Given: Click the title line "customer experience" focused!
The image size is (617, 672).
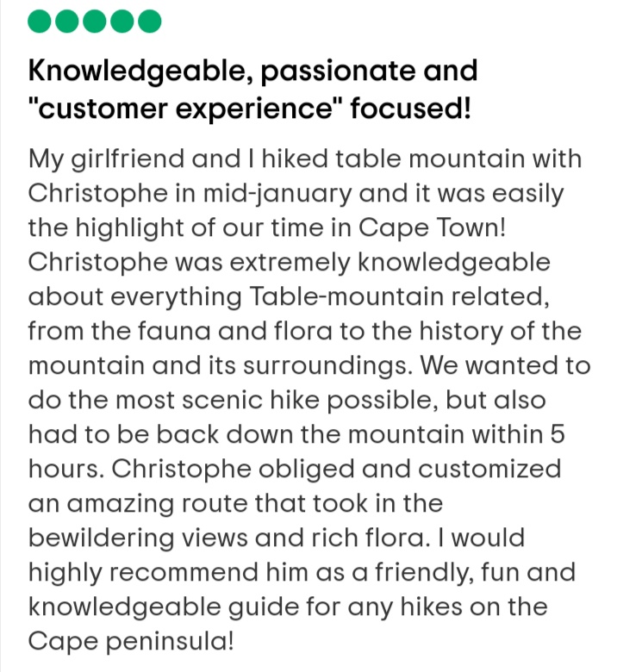Looking at the screenshot, I should tap(250, 109).
